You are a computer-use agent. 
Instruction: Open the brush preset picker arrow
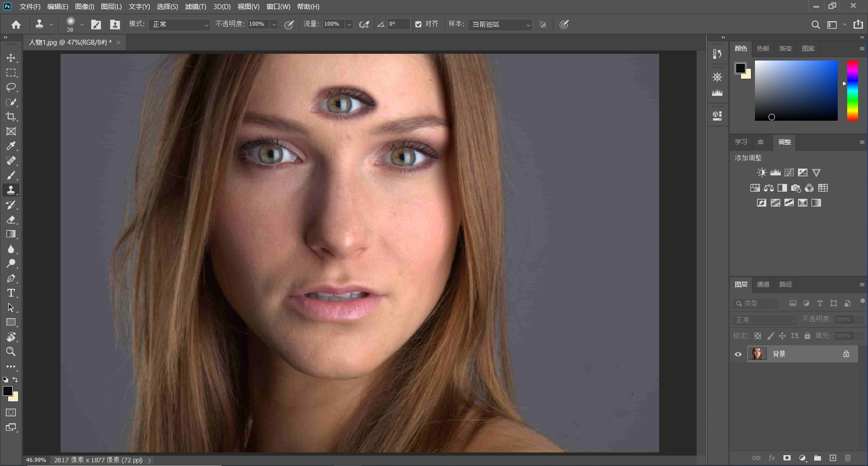(82, 25)
